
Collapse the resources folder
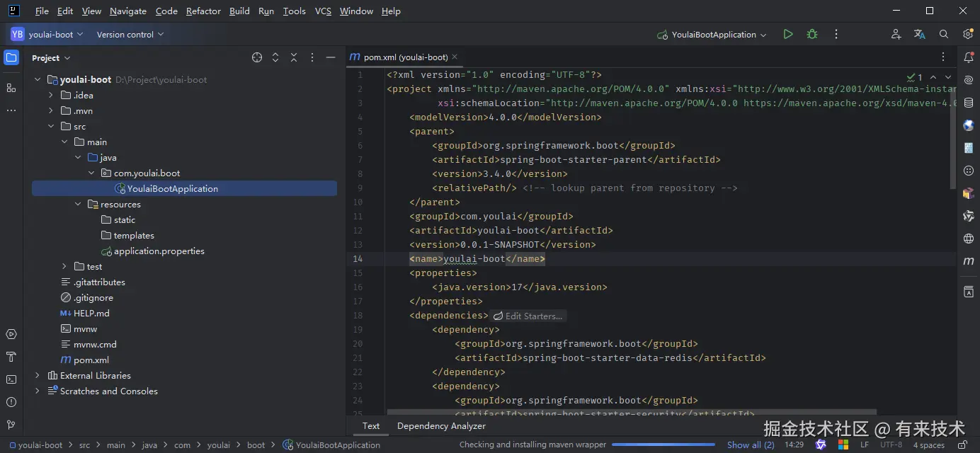pyautogui.click(x=78, y=205)
